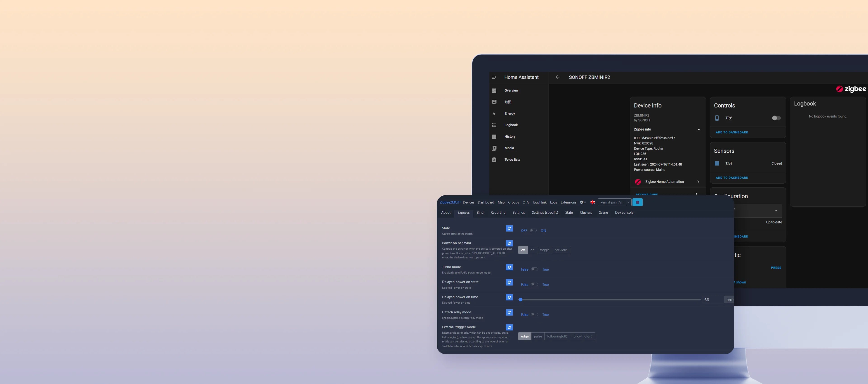This screenshot has height=384, width=868.
Task: Collapse the Home Assistant sidebar menu icon
Action: point(494,77)
